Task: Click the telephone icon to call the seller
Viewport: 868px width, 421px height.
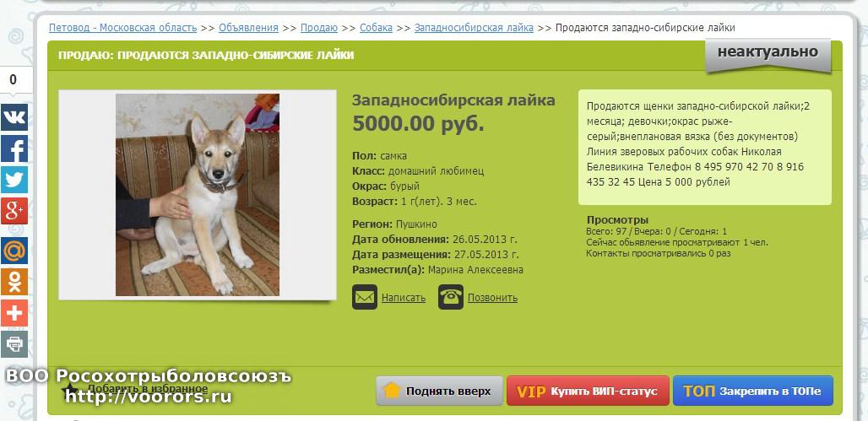Action: click(x=451, y=297)
